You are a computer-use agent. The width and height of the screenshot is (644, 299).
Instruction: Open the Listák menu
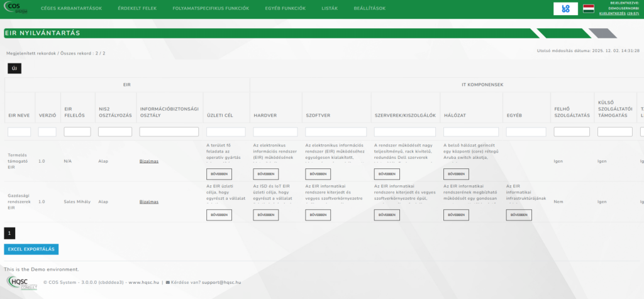(x=330, y=8)
